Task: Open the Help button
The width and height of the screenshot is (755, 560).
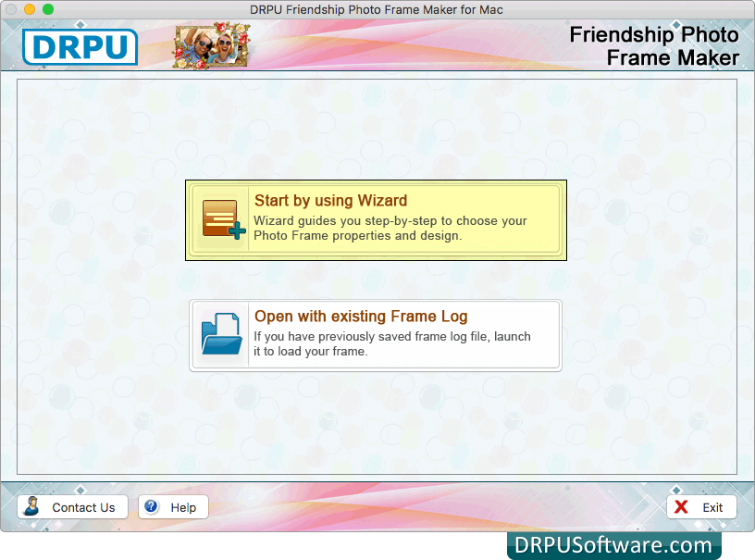Action: point(173,507)
